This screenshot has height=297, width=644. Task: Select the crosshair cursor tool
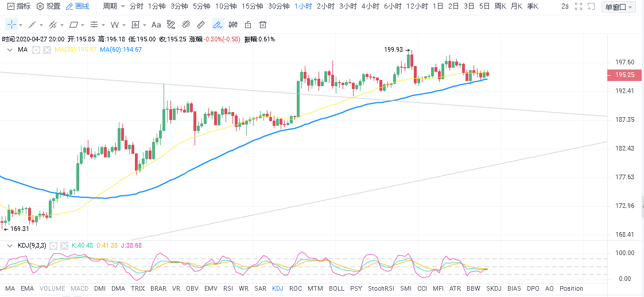tap(11, 25)
